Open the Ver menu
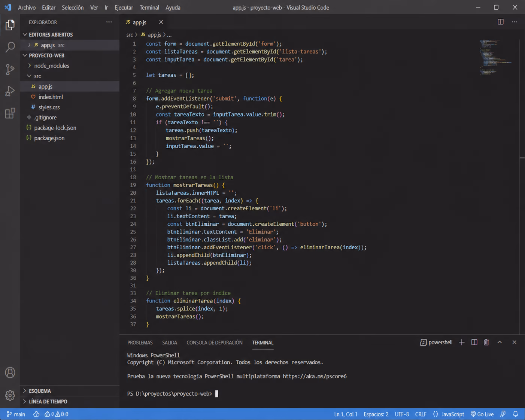Viewport: 525px width, 420px height. [94, 7]
